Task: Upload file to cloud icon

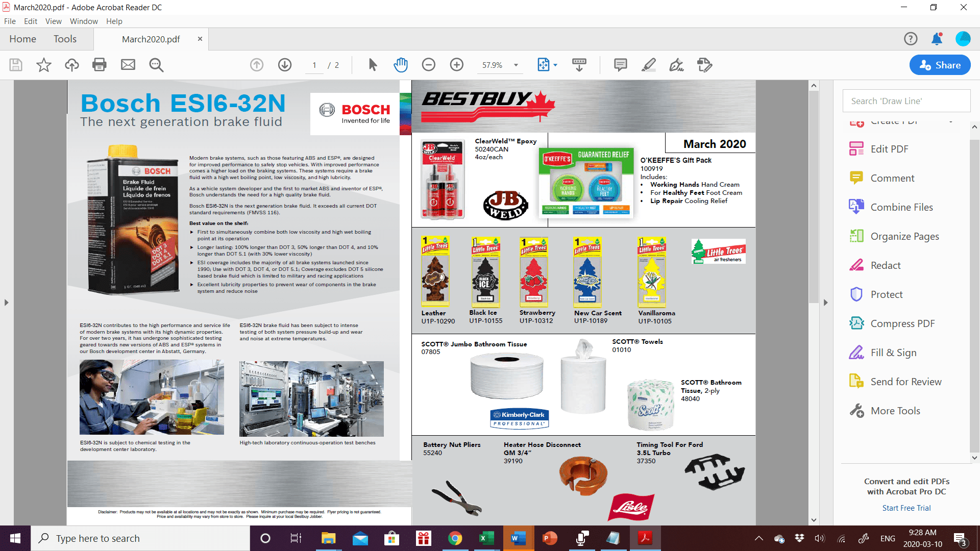Action: click(x=72, y=65)
